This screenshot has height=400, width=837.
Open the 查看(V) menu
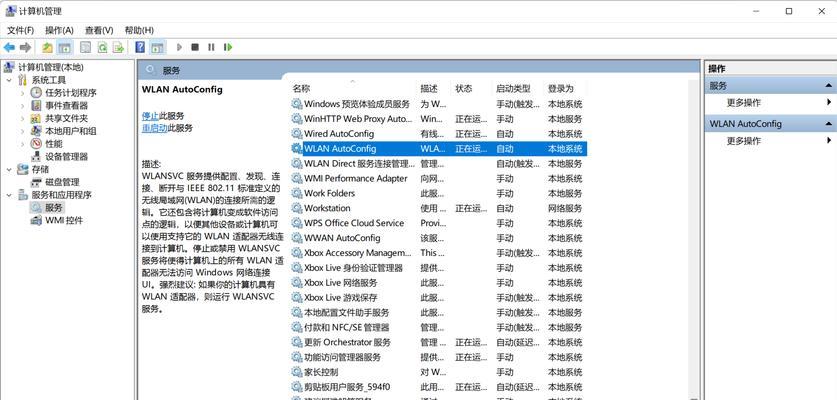point(99,30)
